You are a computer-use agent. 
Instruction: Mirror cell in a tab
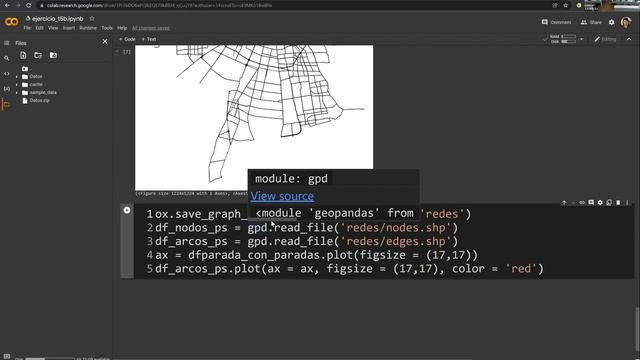(x=609, y=202)
